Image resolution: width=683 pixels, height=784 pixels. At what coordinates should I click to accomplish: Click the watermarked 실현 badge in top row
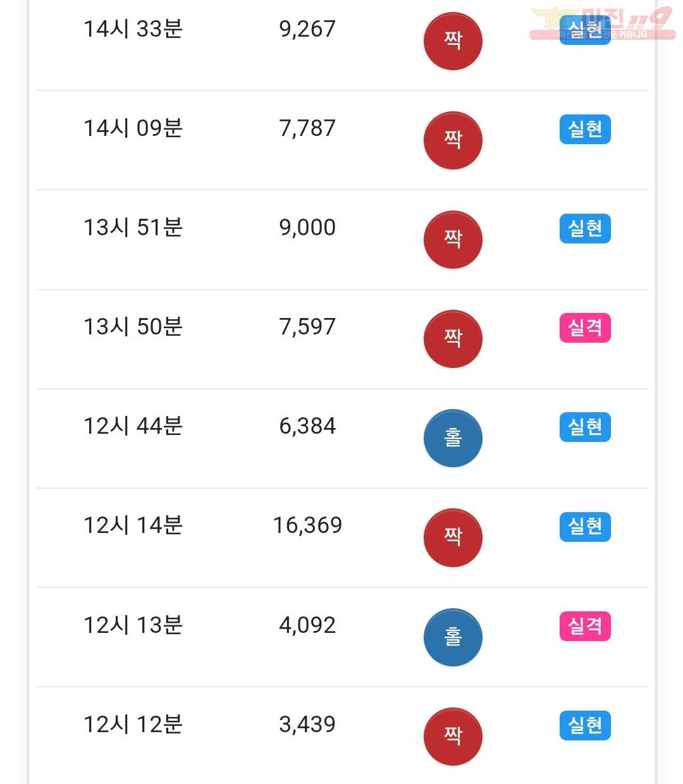click(x=585, y=30)
